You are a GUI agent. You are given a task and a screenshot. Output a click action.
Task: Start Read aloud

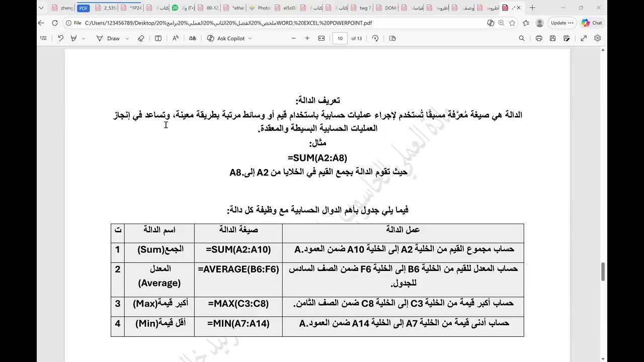point(175,38)
